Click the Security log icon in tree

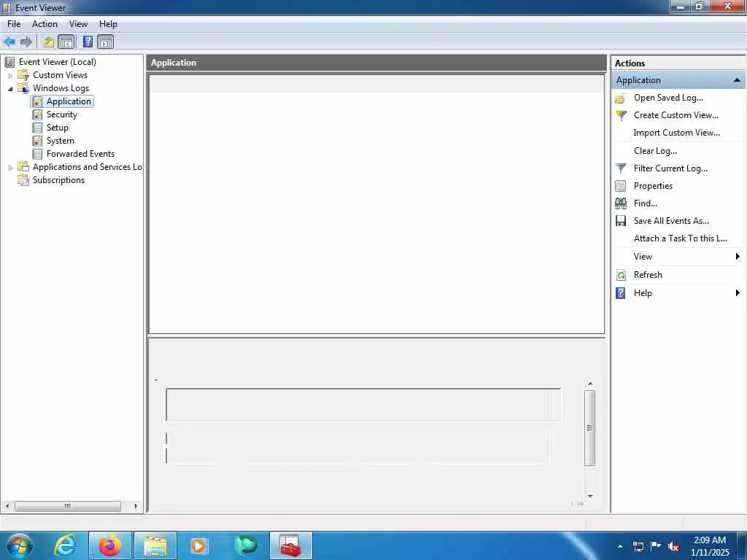(37, 114)
